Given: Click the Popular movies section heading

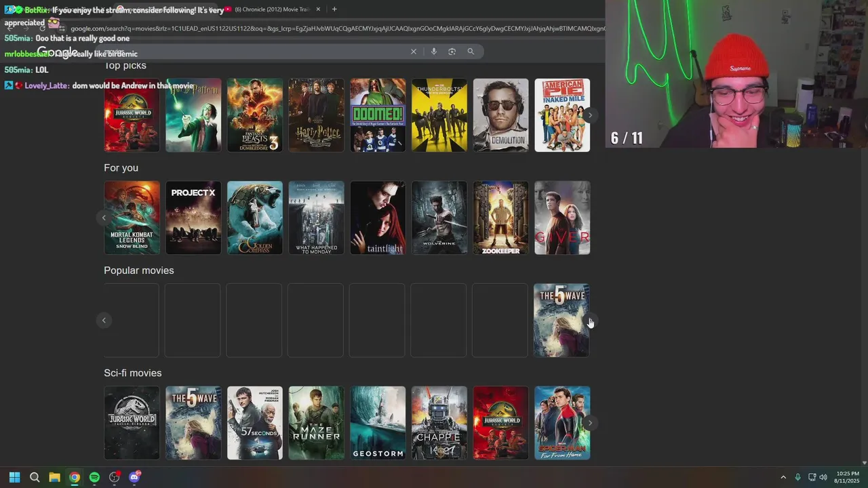Looking at the screenshot, I should click(139, 270).
